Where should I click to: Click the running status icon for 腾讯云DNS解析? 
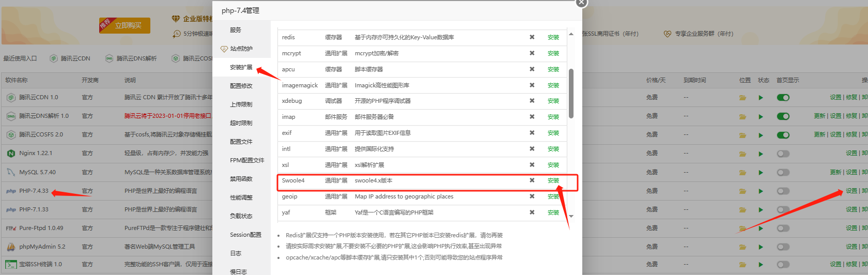pos(761,116)
